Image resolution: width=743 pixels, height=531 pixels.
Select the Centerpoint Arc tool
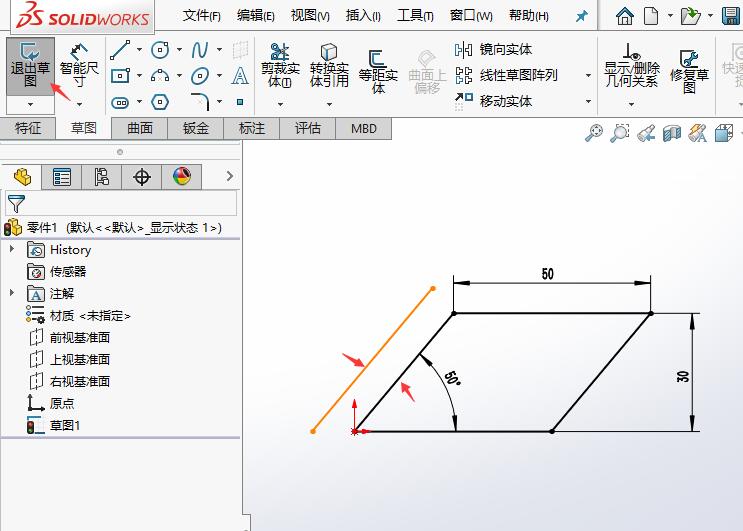[160, 76]
